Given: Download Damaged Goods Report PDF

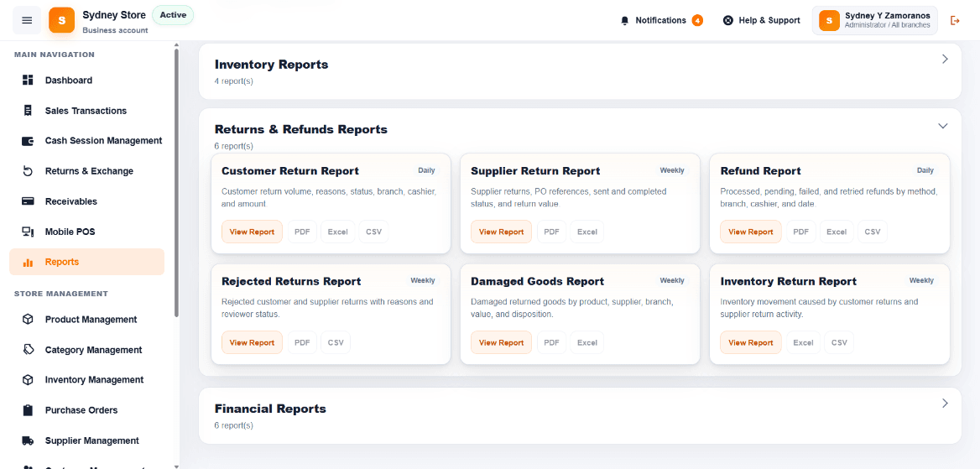Looking at the screenshot, I should click(552, 342).
